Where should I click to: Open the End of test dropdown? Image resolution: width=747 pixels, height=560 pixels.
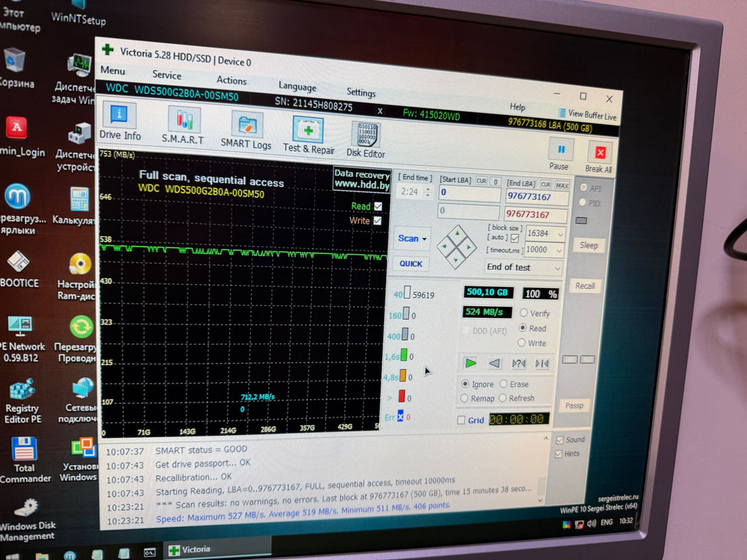[x=523, y=268]
